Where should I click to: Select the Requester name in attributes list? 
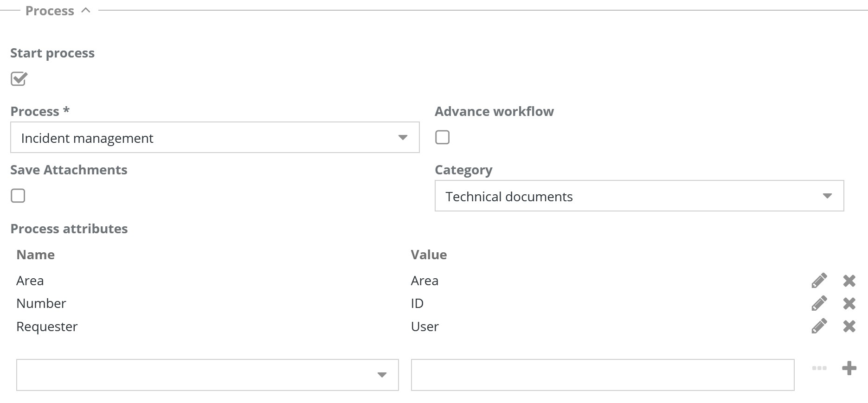click(x=47, y=326)
